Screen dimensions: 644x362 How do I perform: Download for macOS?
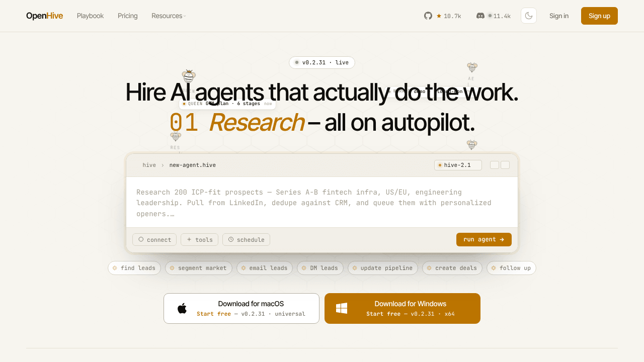[242, 308]
